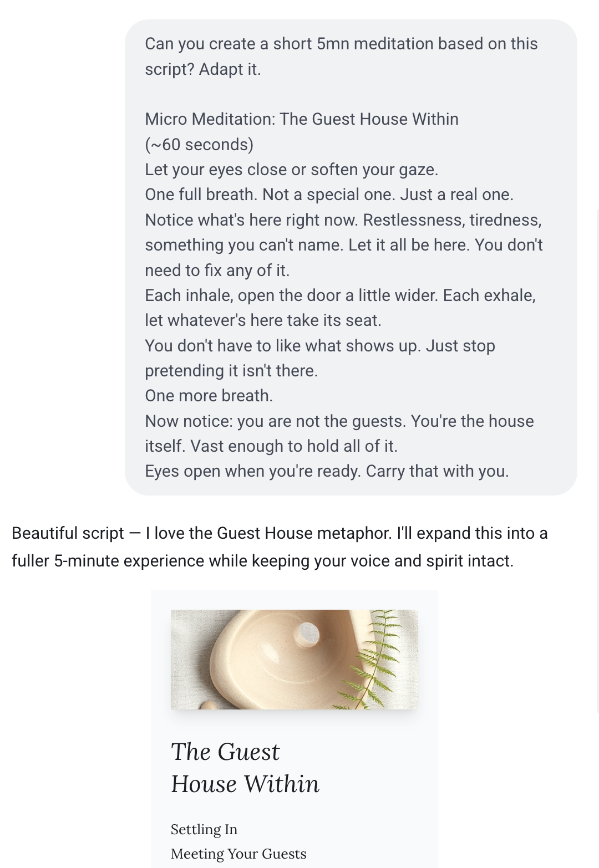This screenshot has height=868, width=599.
Task: Jump to "Meeting Your Guests" section
Action: tap(238, 854)
